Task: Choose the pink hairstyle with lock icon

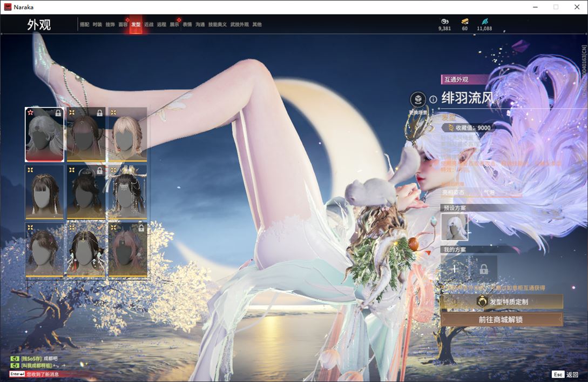Action: 127,250
